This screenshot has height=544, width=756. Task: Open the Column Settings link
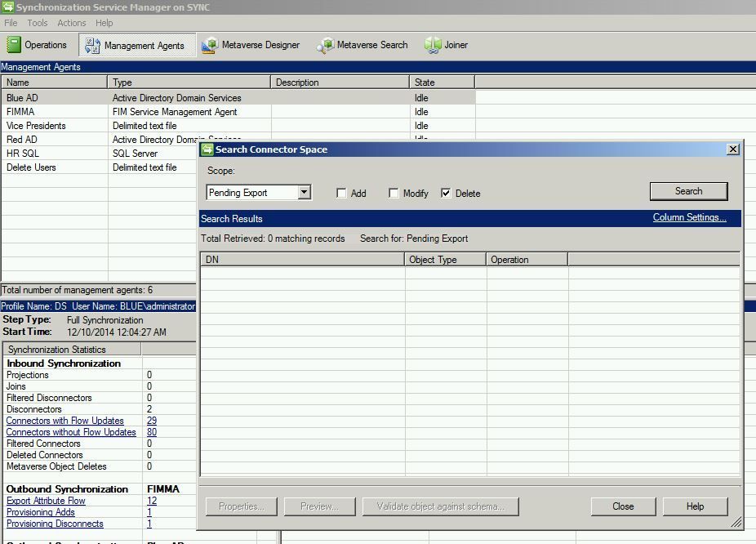(x=690, y=217)
